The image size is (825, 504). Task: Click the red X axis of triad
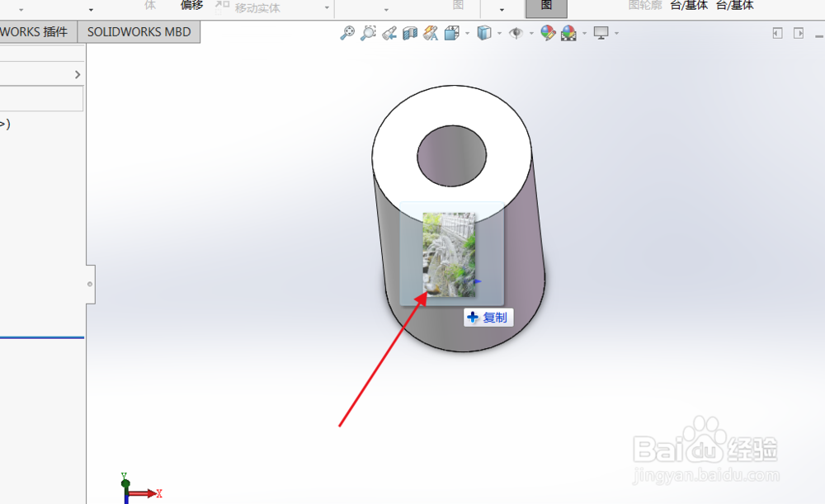coord(144,493)
